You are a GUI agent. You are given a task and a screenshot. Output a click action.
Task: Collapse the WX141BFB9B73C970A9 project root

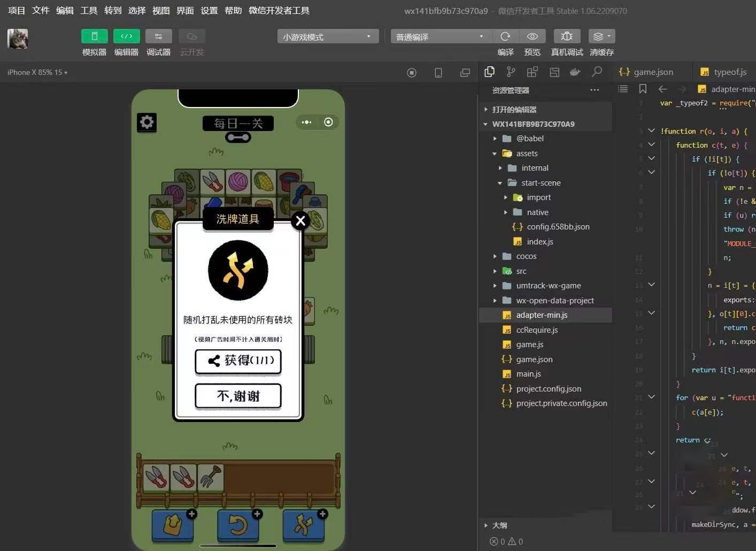[x=545, y=124]
